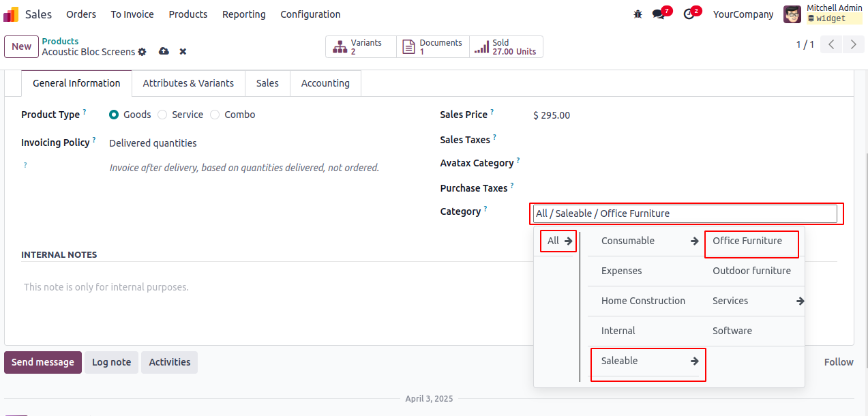Open the Reporting menu
The image size is (868, 416).
tap(243, 14)
